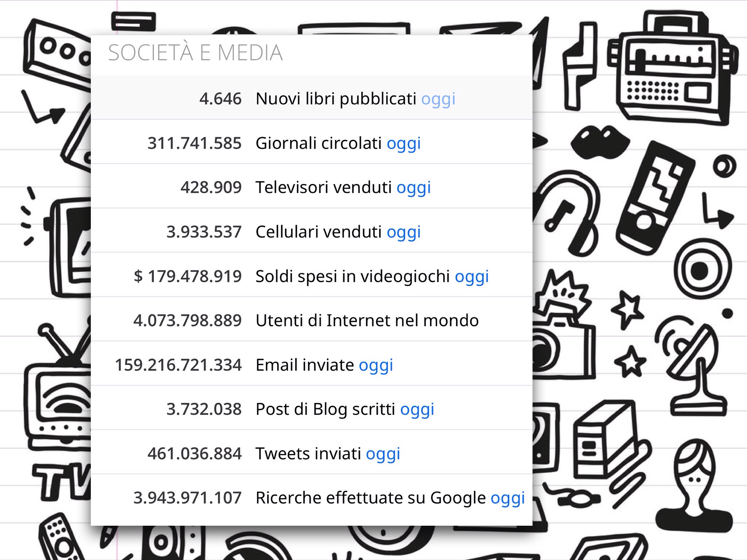Open 'oggi' link for Ricerche effettuate su Google
Screen dimensions: 747x560
coord(507,498)
